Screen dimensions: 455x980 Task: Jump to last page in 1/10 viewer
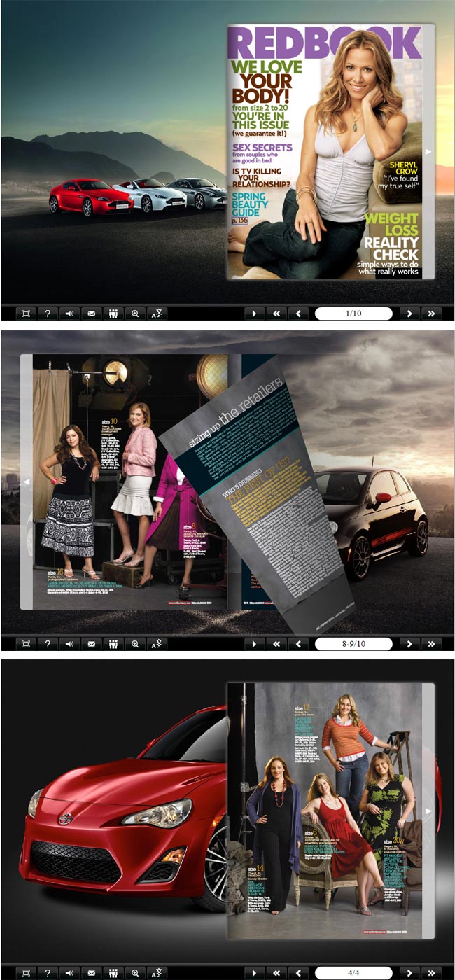[431, 314]
